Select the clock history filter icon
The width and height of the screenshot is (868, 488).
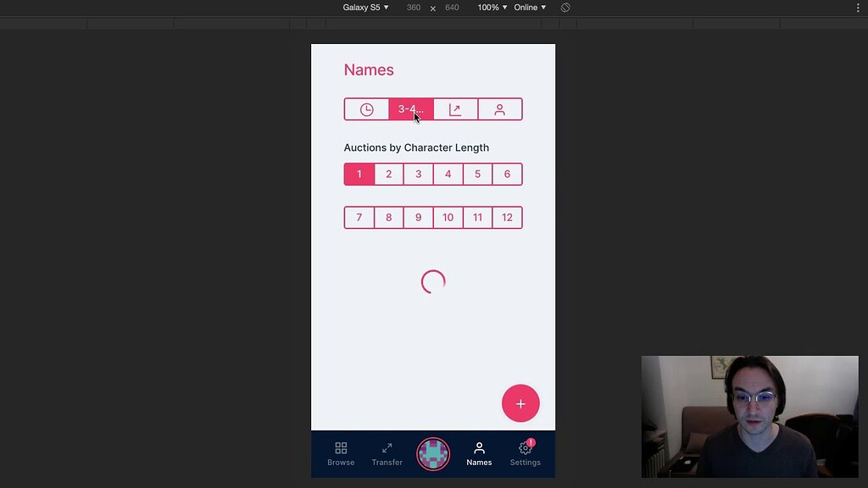tap(366, 108)
